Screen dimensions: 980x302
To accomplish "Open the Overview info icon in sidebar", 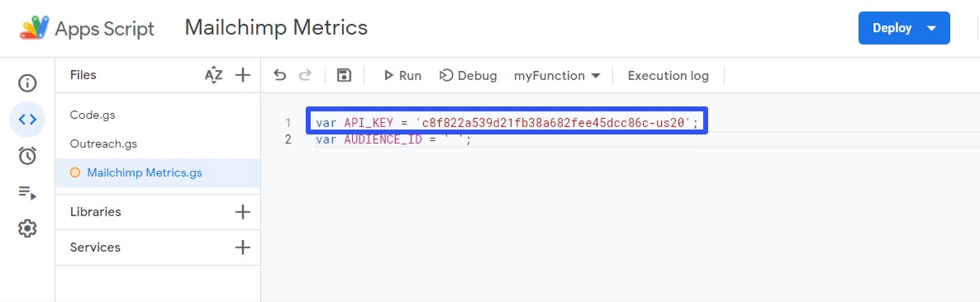I will [27, 83].
